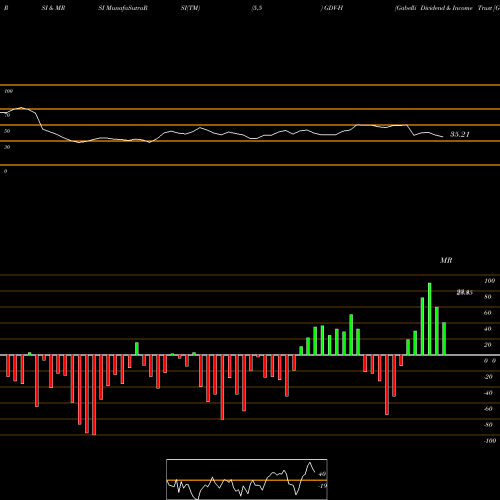Click the '-20' label on the MR axis
The width and height of the screenshot is (500, 500).
(x=488, y=377)
